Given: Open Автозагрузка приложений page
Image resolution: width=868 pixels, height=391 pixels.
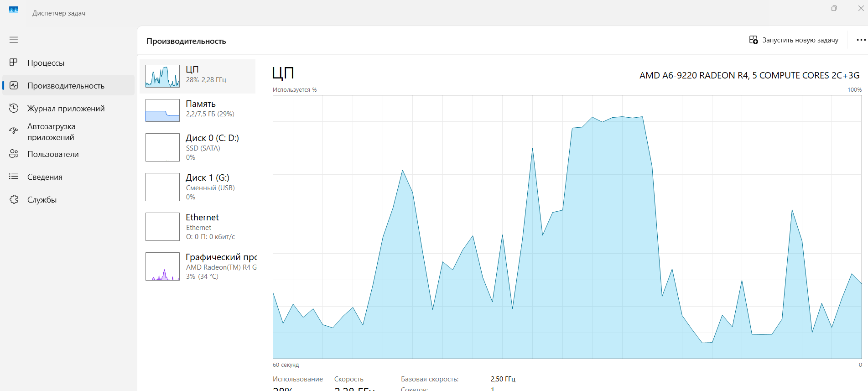Looking at the screenshot, I should coord(68,131).
